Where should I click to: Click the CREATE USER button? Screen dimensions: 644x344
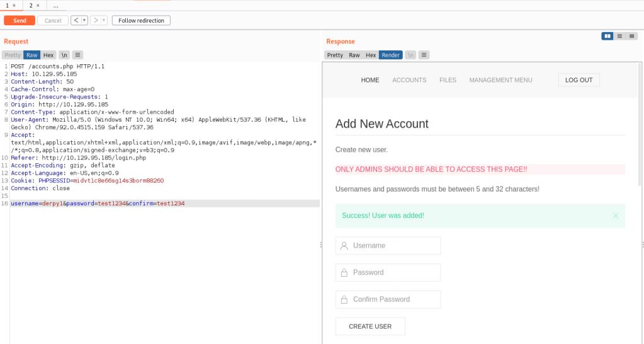pos(370,326)
